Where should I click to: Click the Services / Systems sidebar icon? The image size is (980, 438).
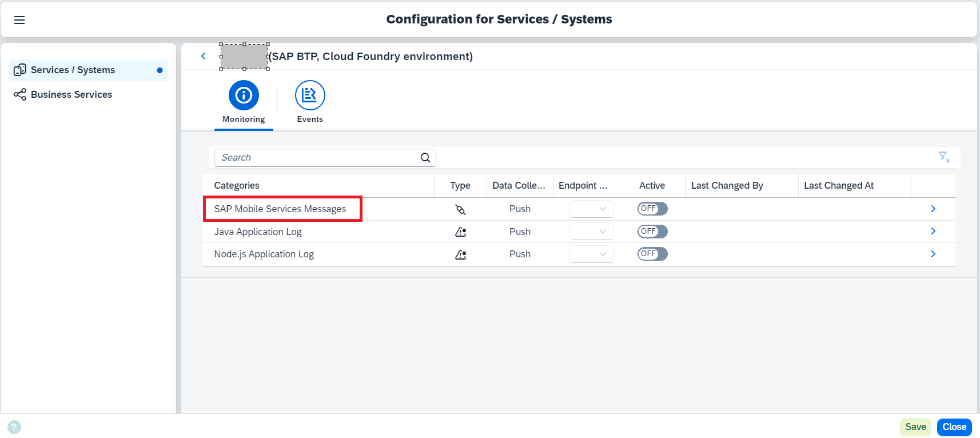pos(20,70)
